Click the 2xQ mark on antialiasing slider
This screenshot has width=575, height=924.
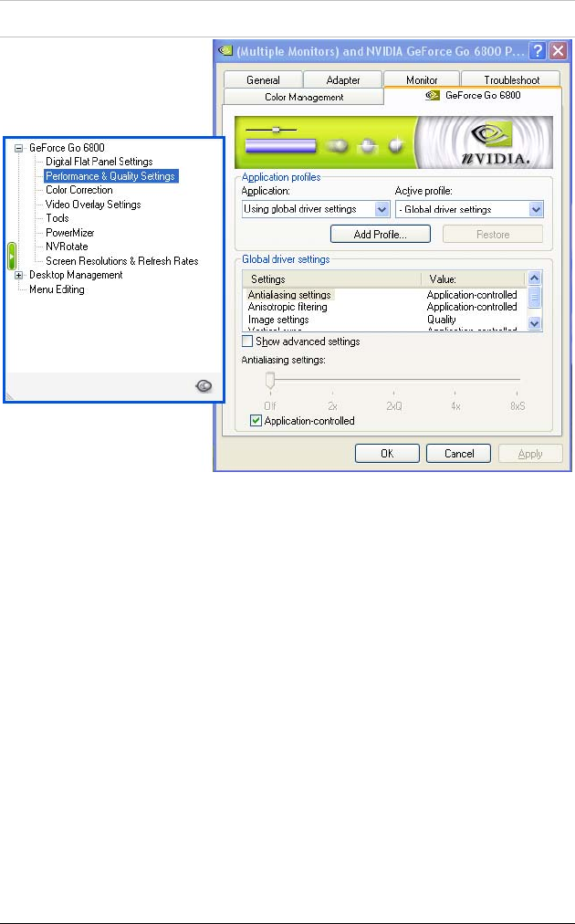point(394,406)
